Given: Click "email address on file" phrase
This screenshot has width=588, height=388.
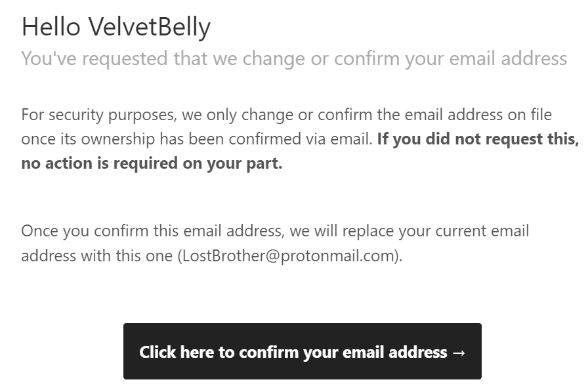Looking at the screenshot, I should pyautogui.click(x=480, y=115).
